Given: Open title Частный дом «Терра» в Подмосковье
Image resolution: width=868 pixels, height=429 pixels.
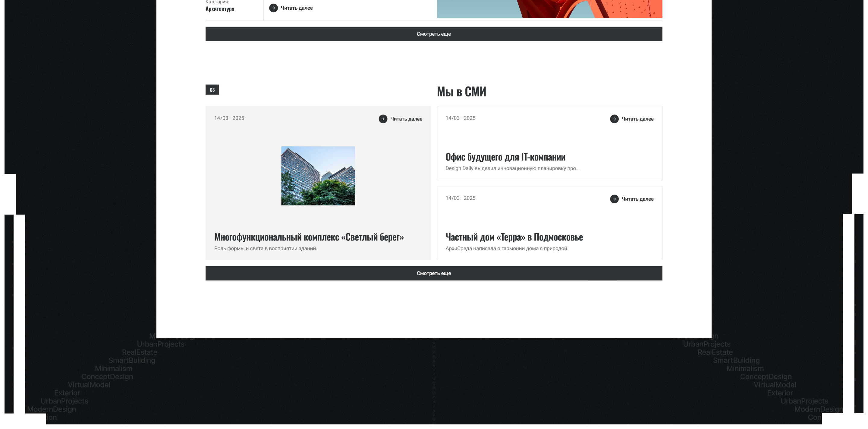Looking at the screenshot, I should tap(514, 237).
